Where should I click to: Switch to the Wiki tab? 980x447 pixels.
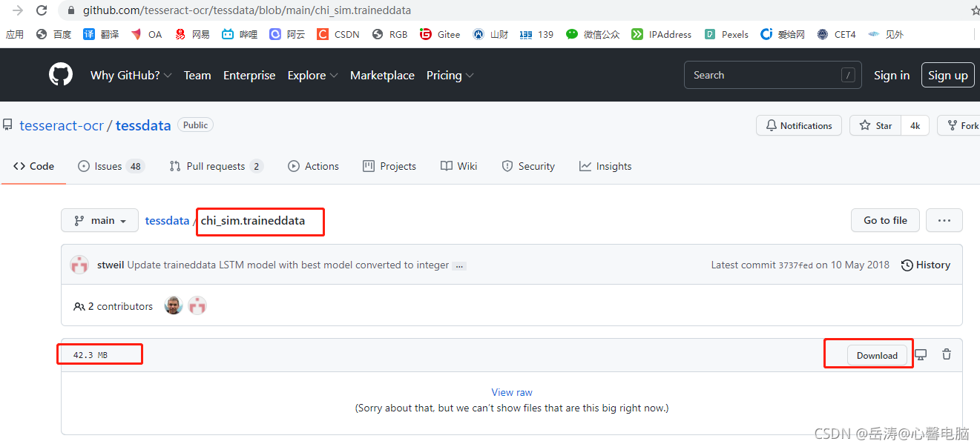[458, 166]
